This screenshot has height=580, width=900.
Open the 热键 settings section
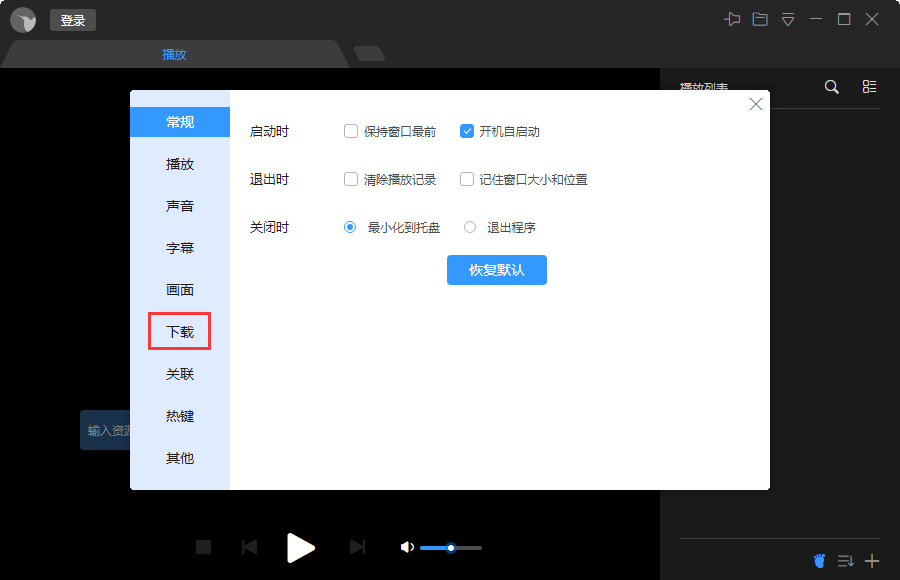click(x=179, y=416)
